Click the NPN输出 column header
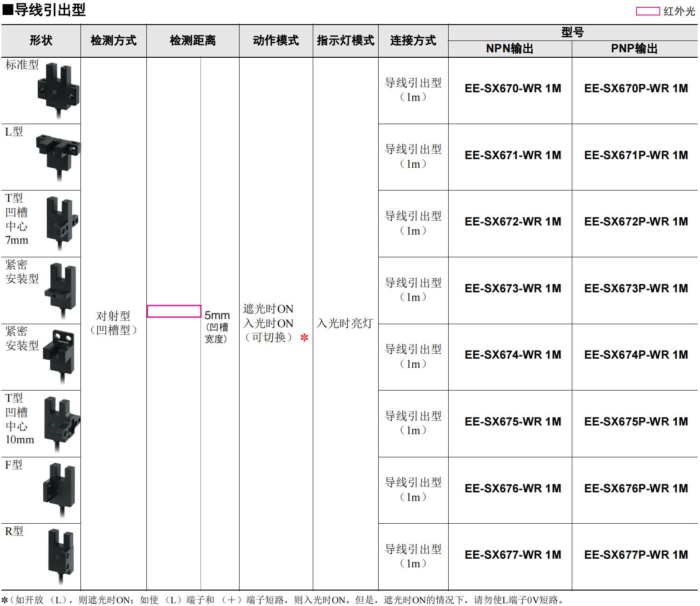The image size is (700, 606). pyautogui.click(x=510, y=49)
